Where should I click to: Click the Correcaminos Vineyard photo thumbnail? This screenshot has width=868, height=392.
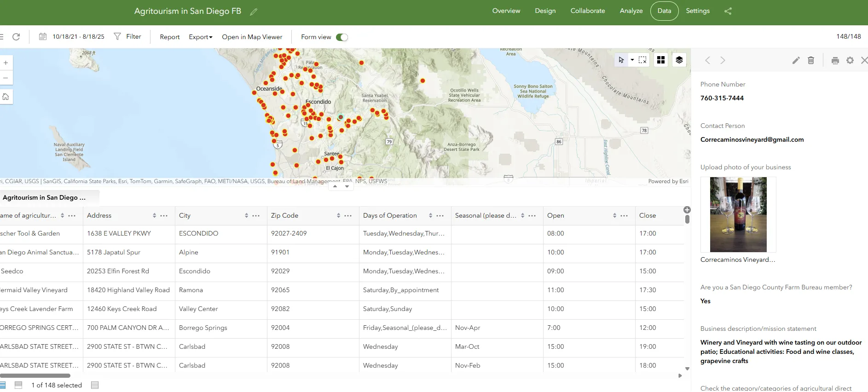click(738, 214)
